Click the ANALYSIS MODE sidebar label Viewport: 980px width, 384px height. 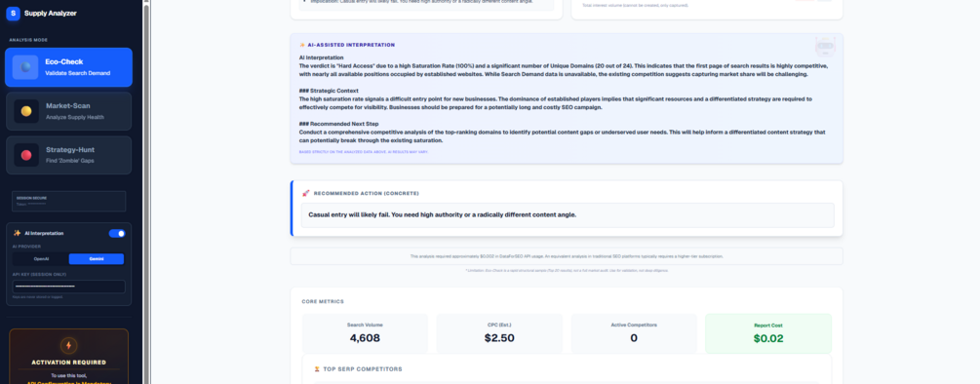(x=28, y=40)
